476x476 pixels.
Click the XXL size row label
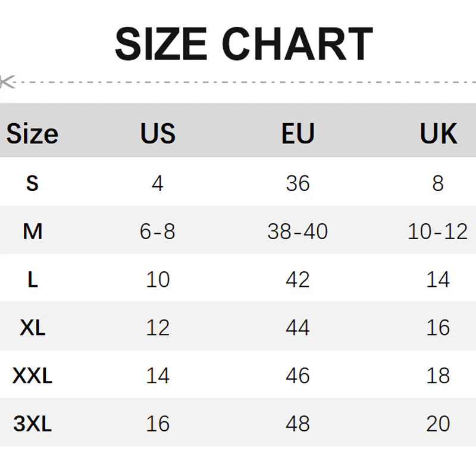tap(32, 375)
